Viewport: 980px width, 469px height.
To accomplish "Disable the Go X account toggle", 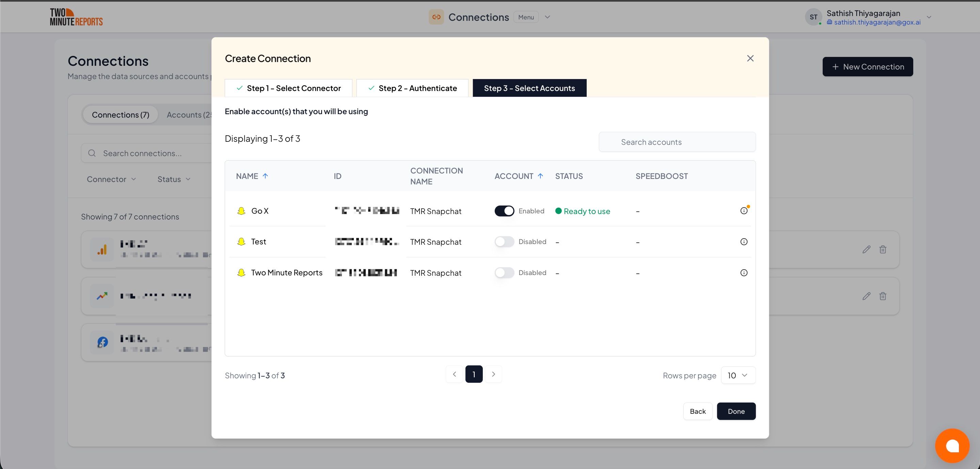I will click(x=504, y=211).
